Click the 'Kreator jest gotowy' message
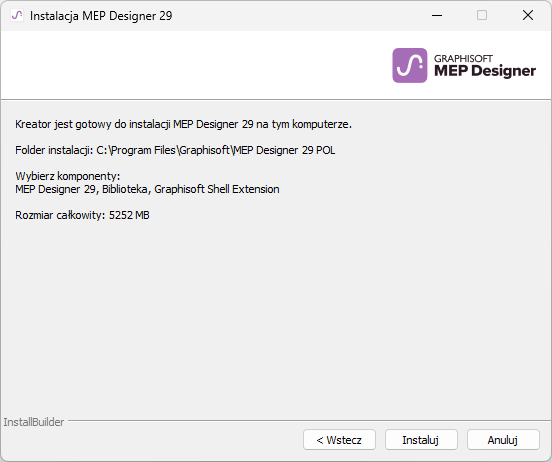Viewport: 552px width, 462px height. coord(183,124)
